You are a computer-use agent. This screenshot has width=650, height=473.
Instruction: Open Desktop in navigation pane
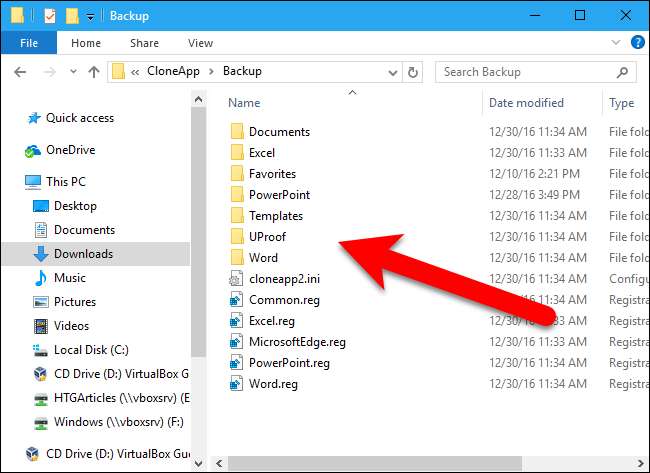(65, 206)
